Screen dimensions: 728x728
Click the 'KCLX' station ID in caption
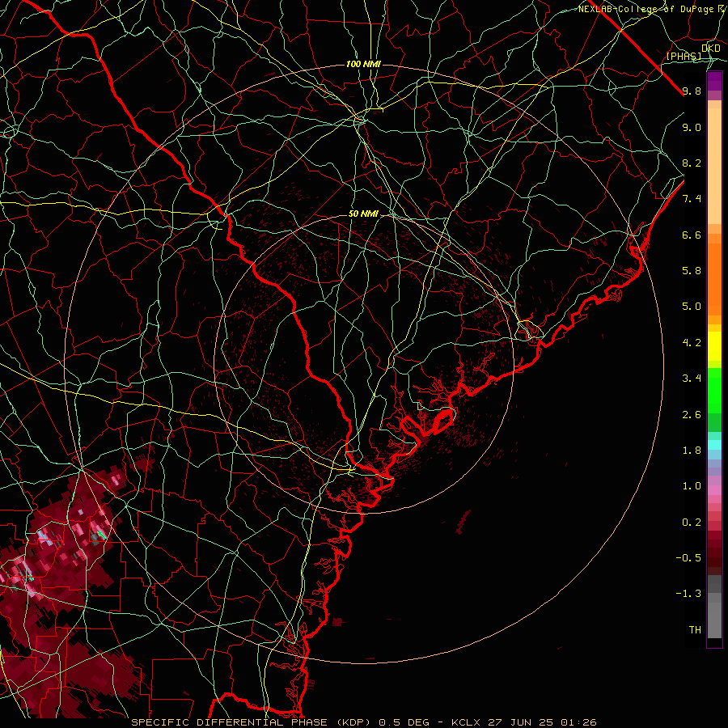pos(466,722)
